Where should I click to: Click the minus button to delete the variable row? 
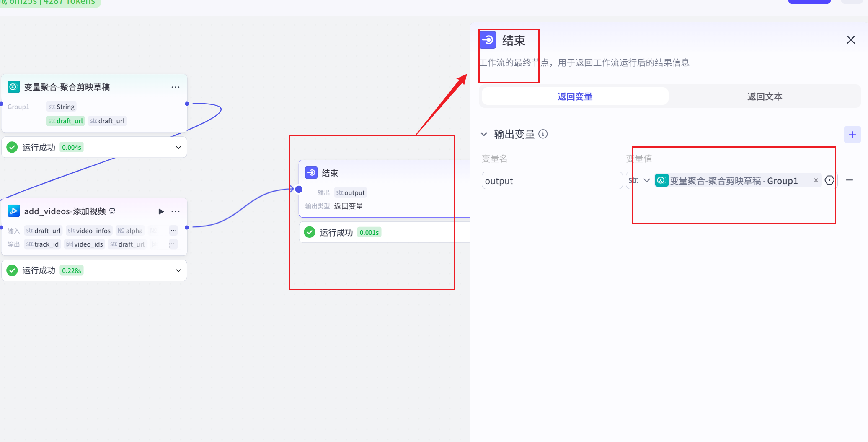pos(850,180)
